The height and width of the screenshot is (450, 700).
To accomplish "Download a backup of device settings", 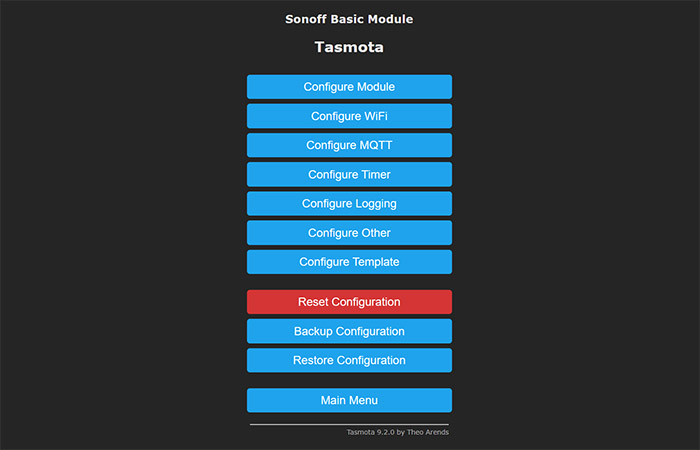I will click(x=349, y=331).
